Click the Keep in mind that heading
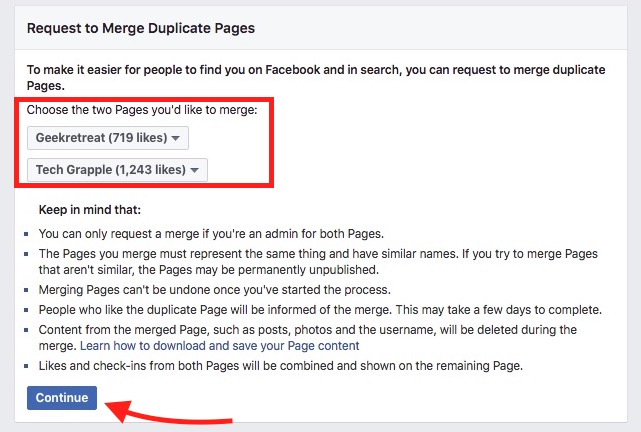The width and height of the screenshot is (641, 432). coord(90,210)
